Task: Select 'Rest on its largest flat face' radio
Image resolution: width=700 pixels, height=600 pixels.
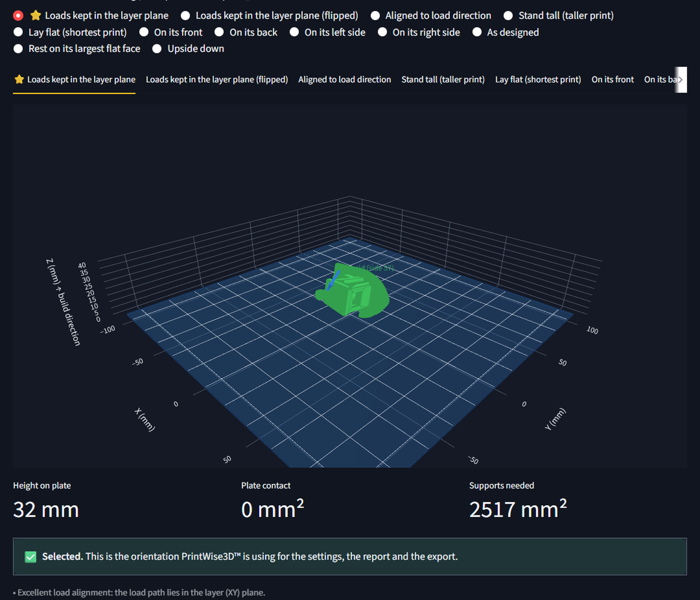Action: click(x=18, y=49)
